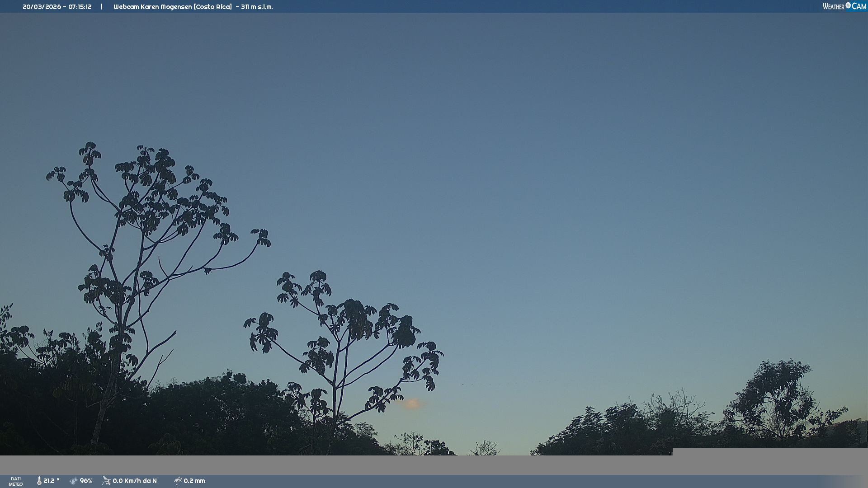The image size is (868, 488).
Task: Click the Webcam Karen Mogensen title
Action: click(x=152, y=7)
